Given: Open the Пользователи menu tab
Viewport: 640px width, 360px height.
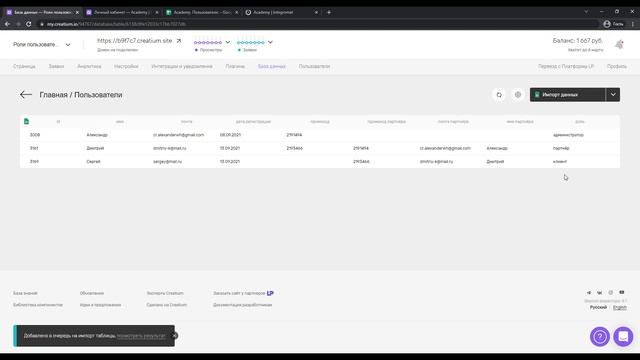Looking at the screenshot, I should (x=314, y=67).
